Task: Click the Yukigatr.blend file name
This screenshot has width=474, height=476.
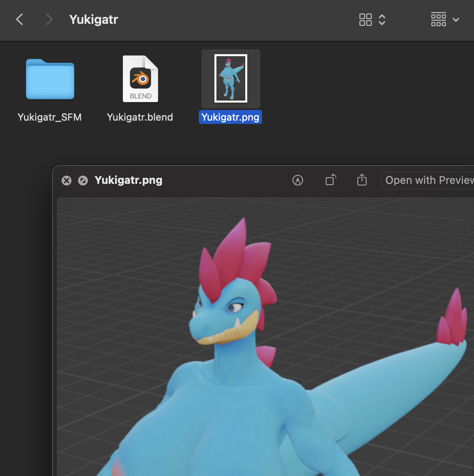Action: tap(140, 117)
